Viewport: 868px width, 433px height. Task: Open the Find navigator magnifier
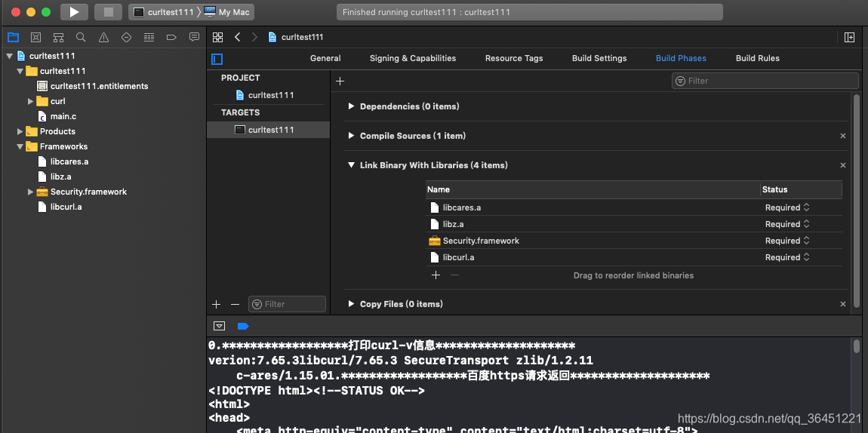click(81, 37)
